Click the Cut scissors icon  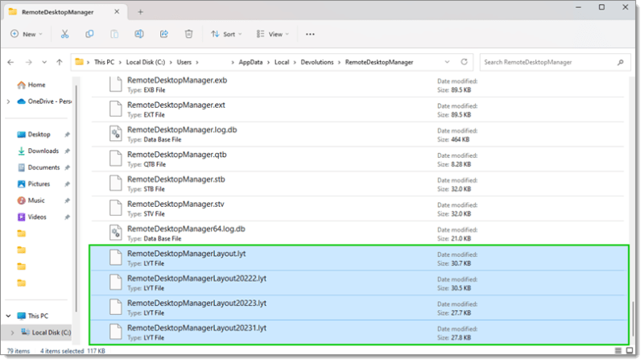click(64, 34)
